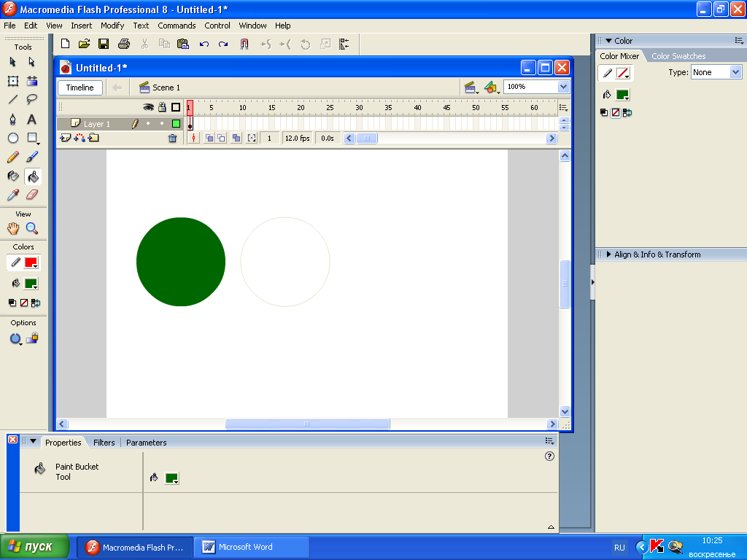Open Gap Size options dropdown

16,339
